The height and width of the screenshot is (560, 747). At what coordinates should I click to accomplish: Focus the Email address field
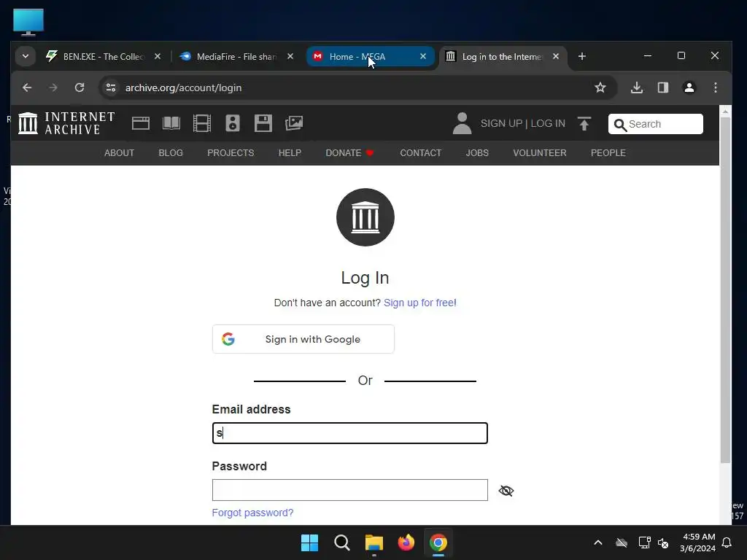pyautogui.click(x=349, y=433)
